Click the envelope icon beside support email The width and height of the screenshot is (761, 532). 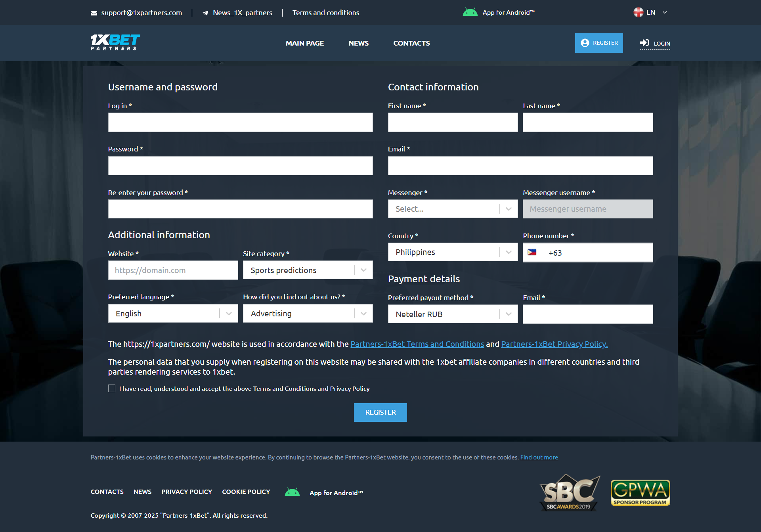click(x=94, y=13)
